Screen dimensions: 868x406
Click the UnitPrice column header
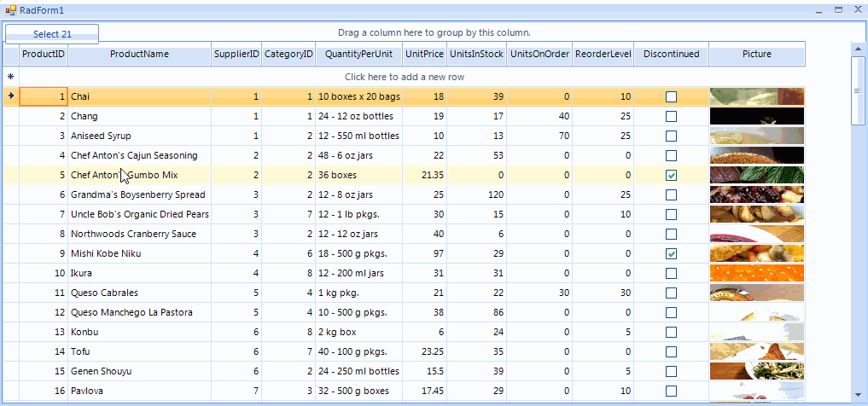tap(424, 55)
